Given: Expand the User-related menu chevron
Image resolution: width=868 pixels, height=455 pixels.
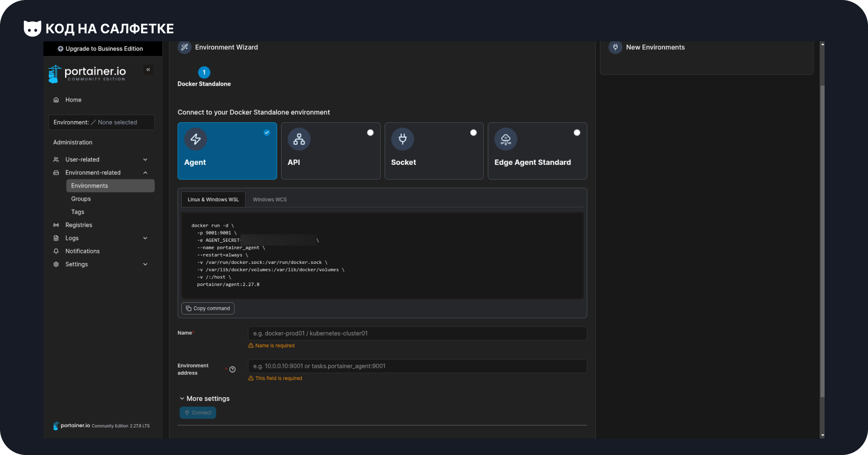Looking at the screenshot, I should 146,159.
